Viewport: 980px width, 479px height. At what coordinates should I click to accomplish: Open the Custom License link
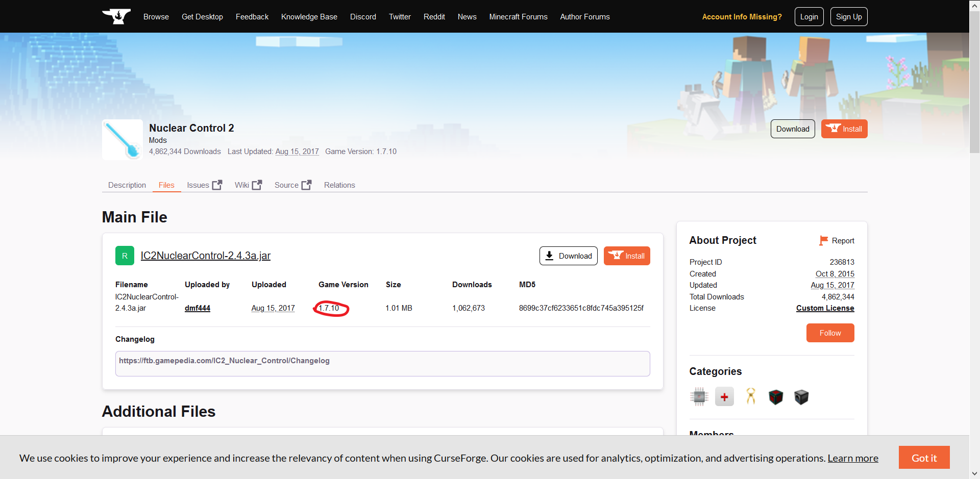[x=825, y=308]
